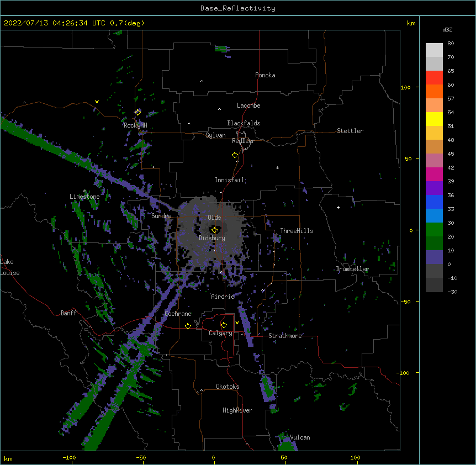Click the light blue 30-33 dBZ swatch
Viewport: 476px width, 465px height.
(434, 215)
